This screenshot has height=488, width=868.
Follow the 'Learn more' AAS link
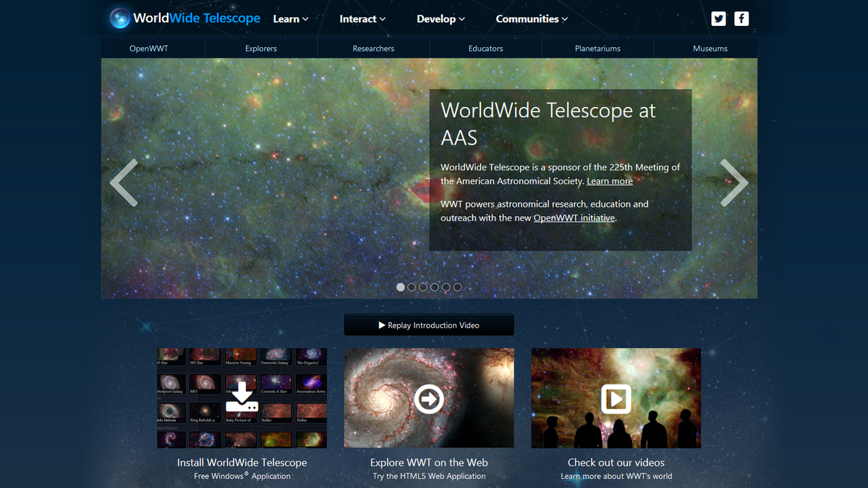tap(610, 181)
